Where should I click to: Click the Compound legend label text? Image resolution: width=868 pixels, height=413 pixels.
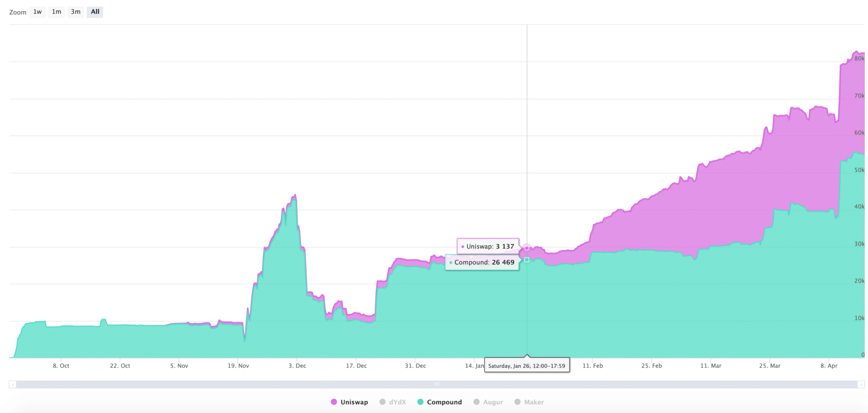pos(444,402)
